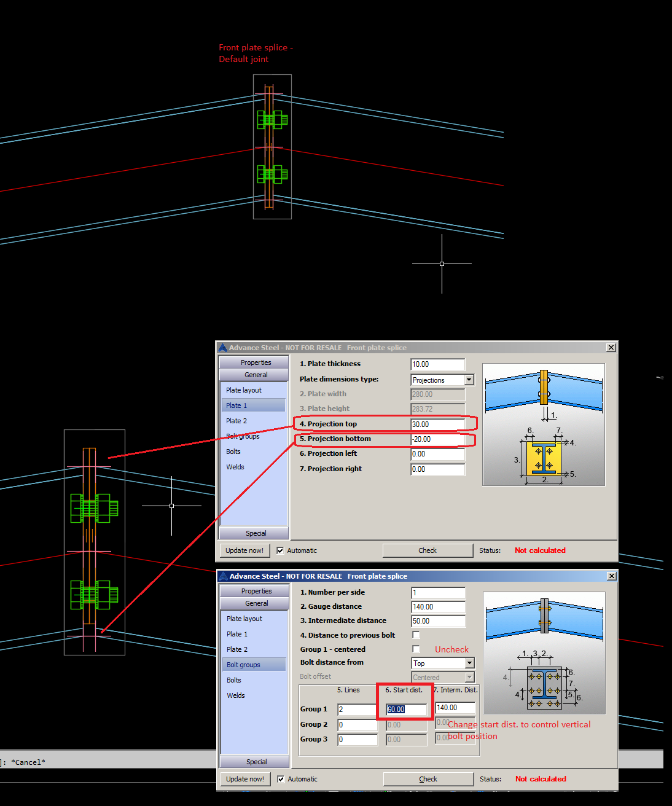672x806 pixels.
Task: Select Bolt groups in lower dialog
Action: pos(254,665)
